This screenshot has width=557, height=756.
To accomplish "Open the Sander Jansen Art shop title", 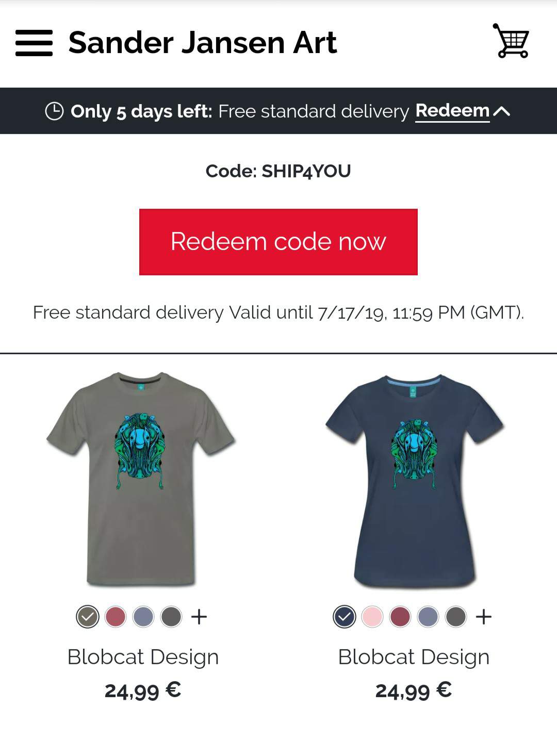I will (x=203, y=42).
